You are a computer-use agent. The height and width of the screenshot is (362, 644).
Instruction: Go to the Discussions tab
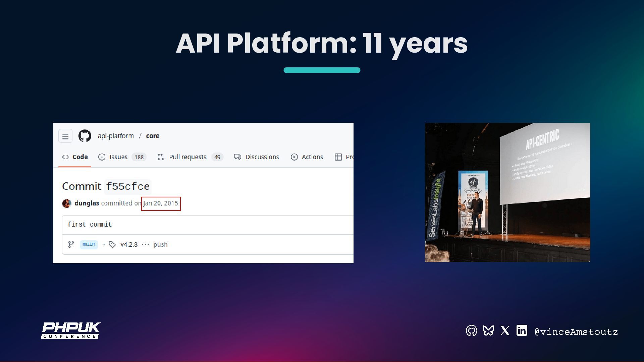[x=262, y=157]
